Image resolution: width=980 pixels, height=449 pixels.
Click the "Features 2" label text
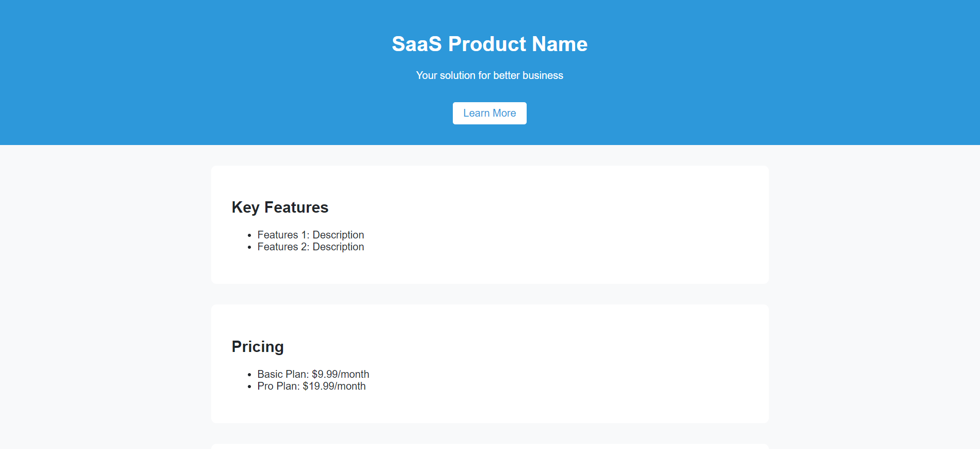(282, 247)
